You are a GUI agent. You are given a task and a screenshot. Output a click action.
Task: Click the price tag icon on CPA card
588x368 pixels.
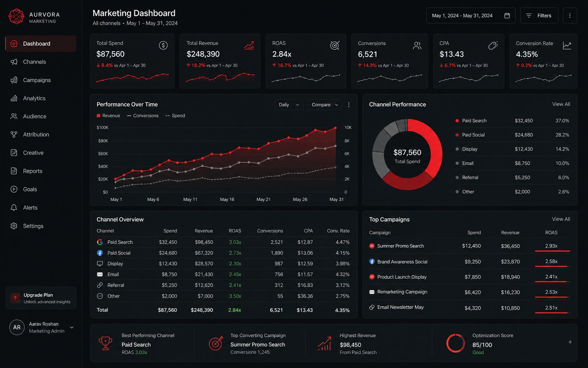point(493,45)
